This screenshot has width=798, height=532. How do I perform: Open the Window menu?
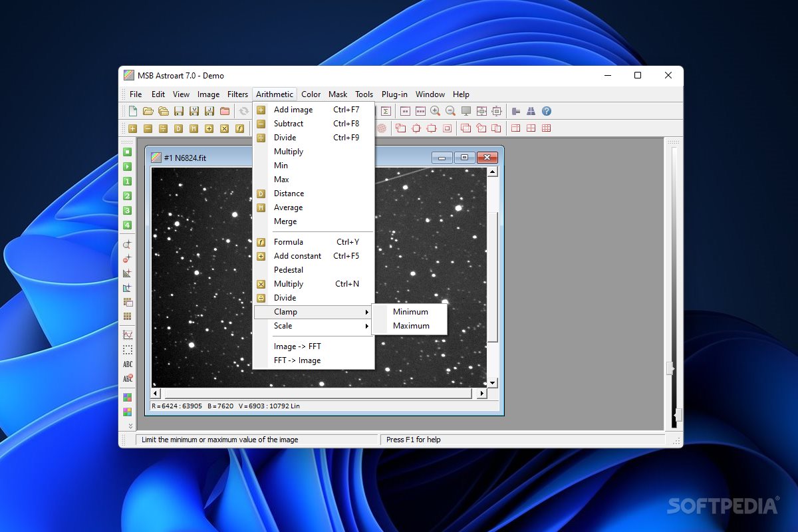[430, 94]
